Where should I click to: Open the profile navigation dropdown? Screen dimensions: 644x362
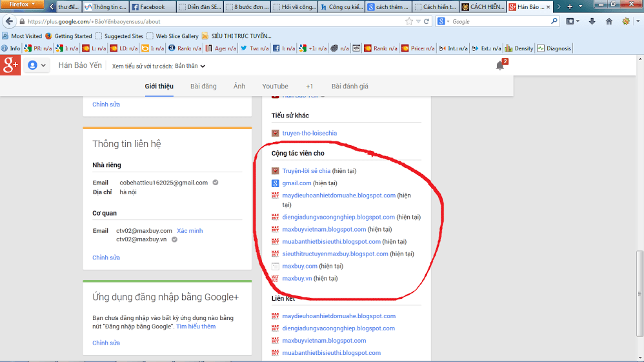coord(37,65)
